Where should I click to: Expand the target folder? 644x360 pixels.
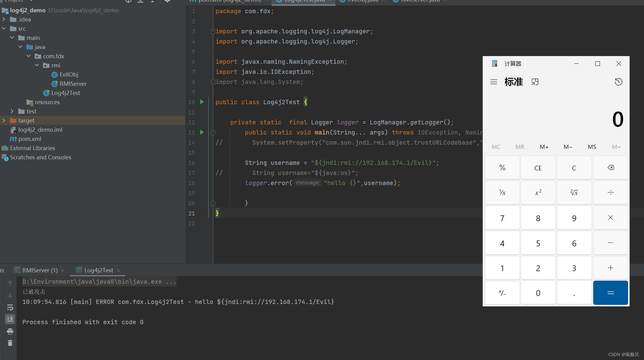coord(4,120)
